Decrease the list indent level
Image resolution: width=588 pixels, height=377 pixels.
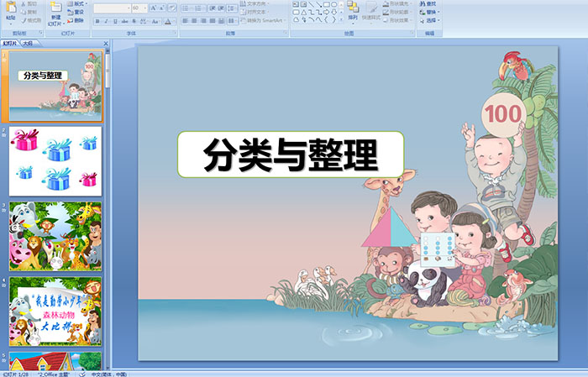213,8
